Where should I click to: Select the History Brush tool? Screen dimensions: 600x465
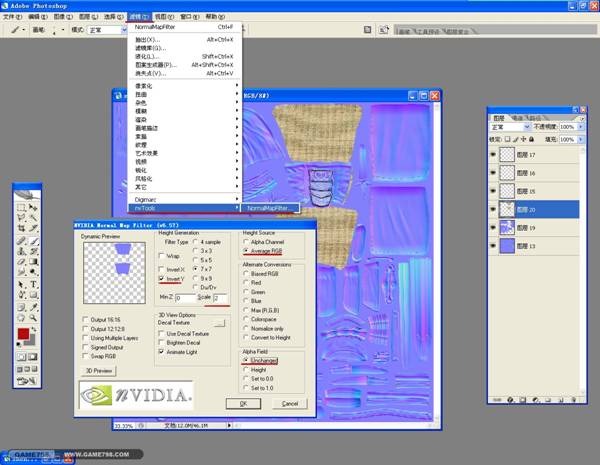click(33, 251)
